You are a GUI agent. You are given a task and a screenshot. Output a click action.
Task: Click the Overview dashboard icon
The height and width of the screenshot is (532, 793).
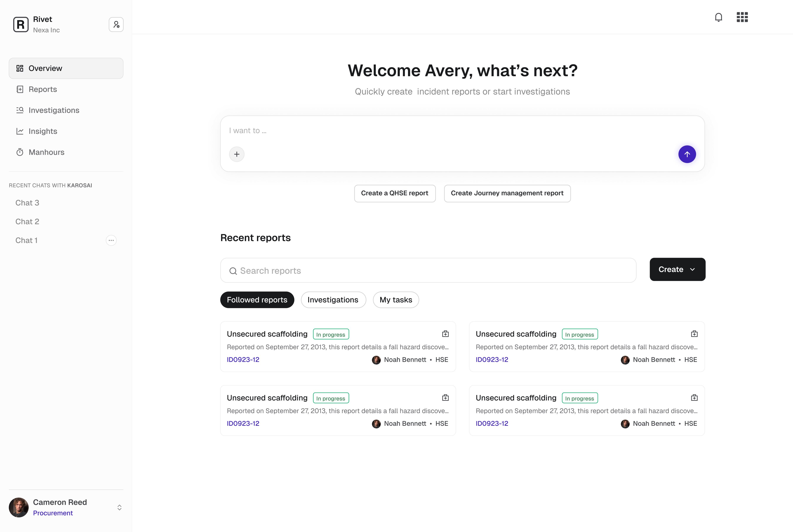click(x=20, y=68)
